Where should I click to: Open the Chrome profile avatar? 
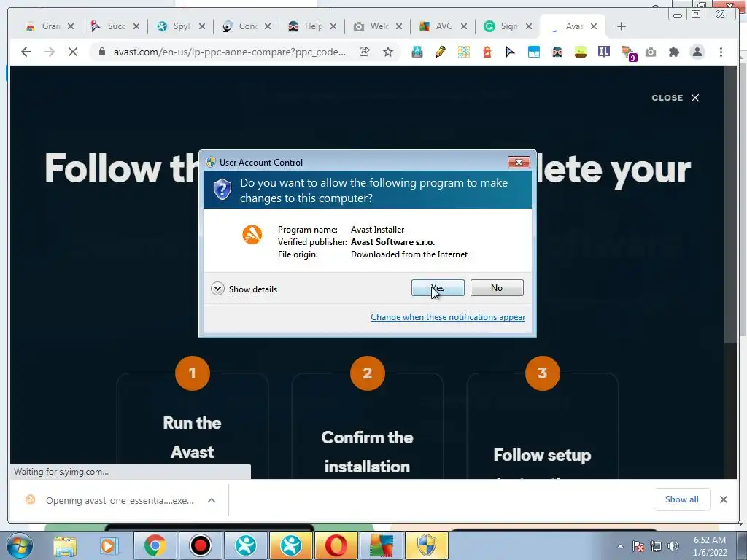697,52
